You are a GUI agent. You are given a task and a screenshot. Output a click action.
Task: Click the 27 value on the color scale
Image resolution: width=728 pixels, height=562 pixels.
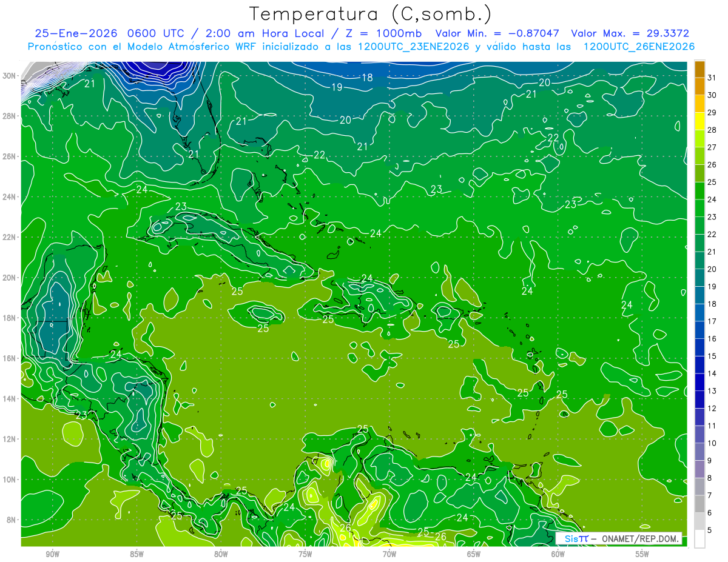click(712, 147)
